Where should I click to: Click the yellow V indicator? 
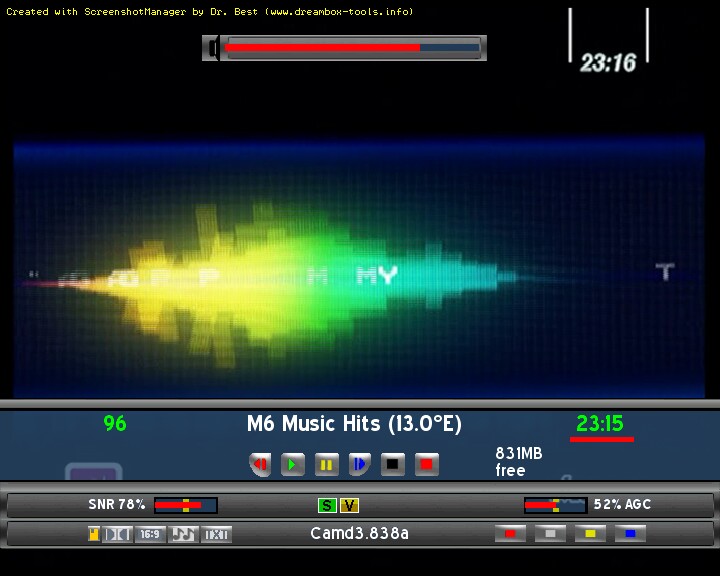click(x=349, y=506)
